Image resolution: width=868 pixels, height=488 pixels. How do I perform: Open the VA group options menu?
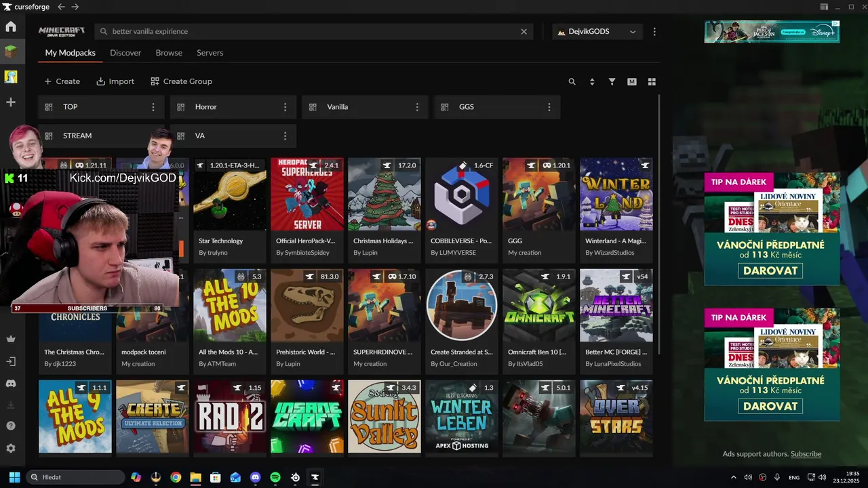coord(285,136)
